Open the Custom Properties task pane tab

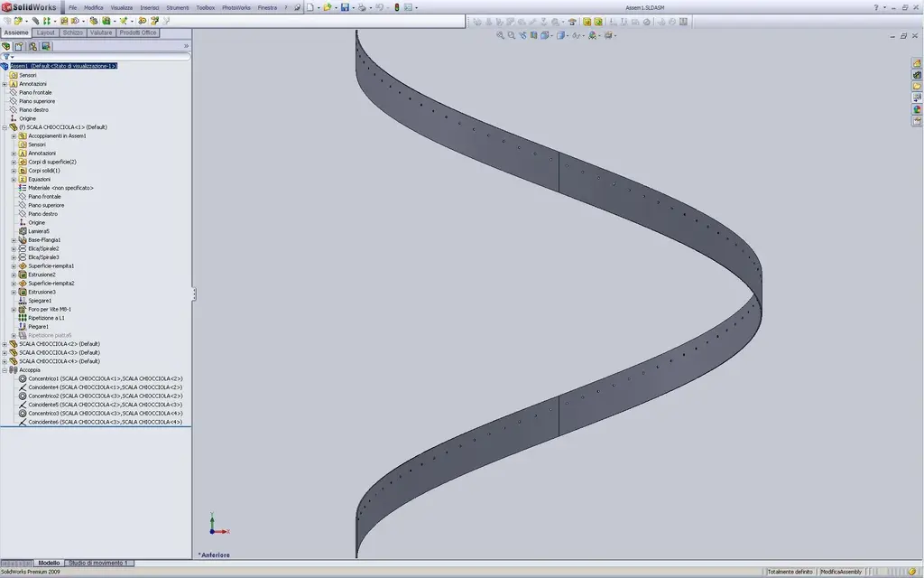[x=917, y=121]
